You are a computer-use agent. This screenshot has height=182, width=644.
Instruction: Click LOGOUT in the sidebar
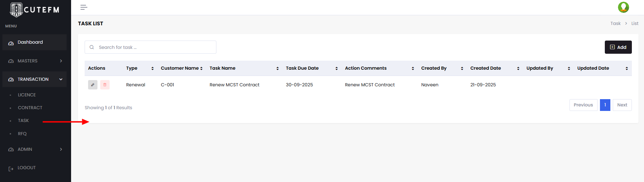click(26, 168)
